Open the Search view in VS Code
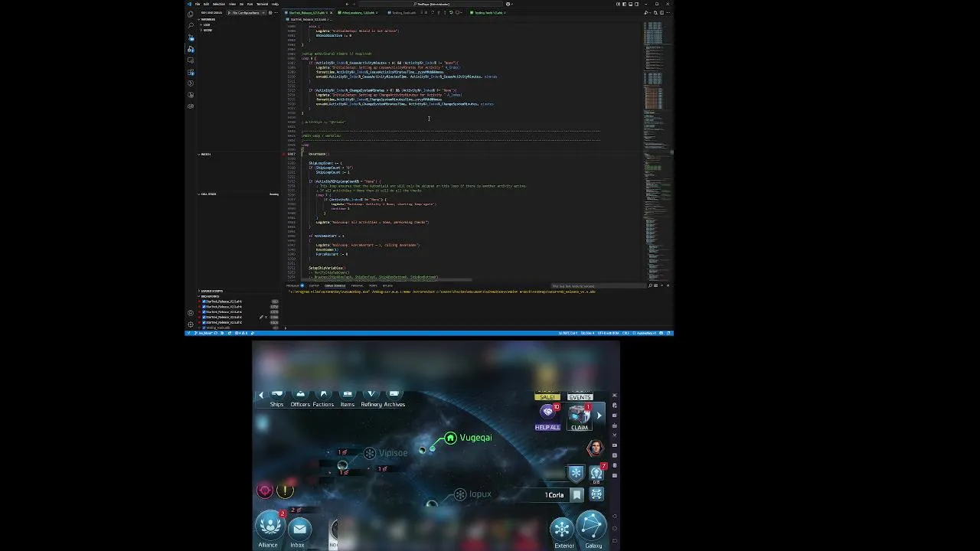 click(191, 25)
